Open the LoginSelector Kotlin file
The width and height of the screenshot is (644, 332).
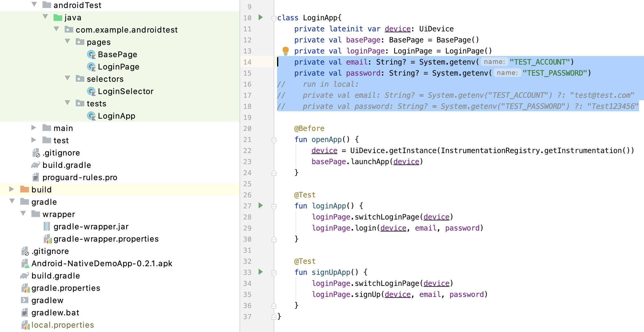[x=125, y=91]
